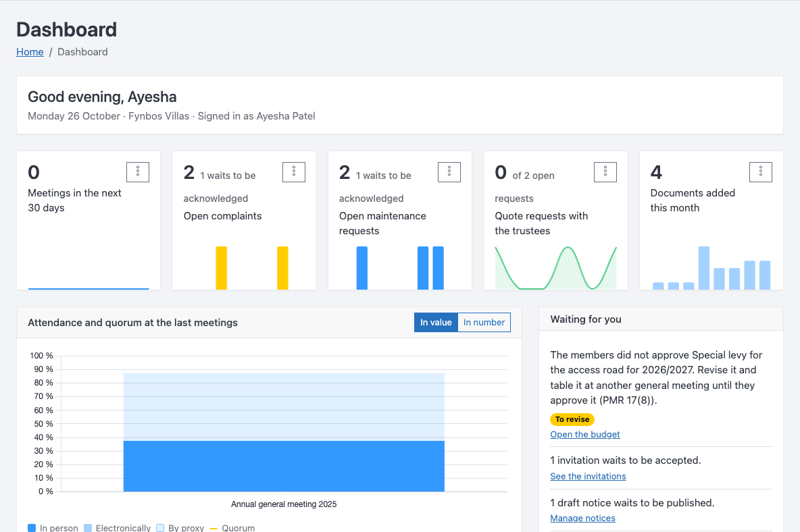Click 'Open complaints' card label
The height and width of the screenshot is (532, 800).
click(x=222, y=216)
